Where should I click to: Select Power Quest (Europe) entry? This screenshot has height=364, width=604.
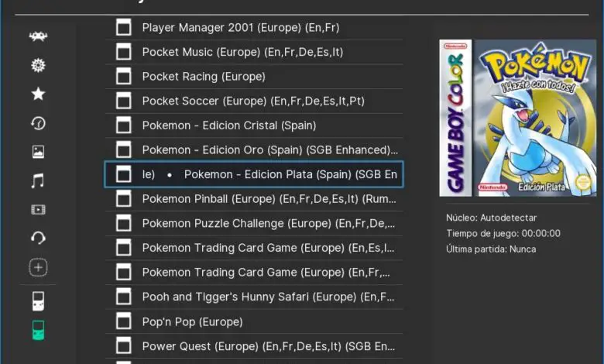254,346
